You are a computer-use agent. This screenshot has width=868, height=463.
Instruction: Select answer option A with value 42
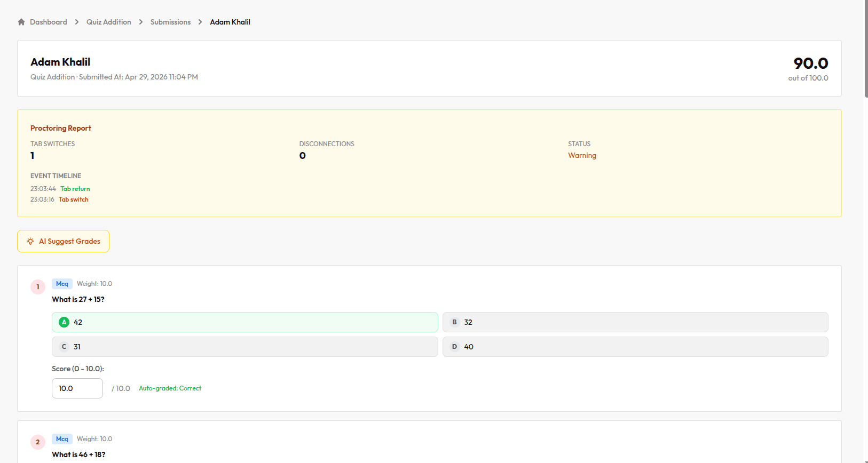click(x=245, y=322)
